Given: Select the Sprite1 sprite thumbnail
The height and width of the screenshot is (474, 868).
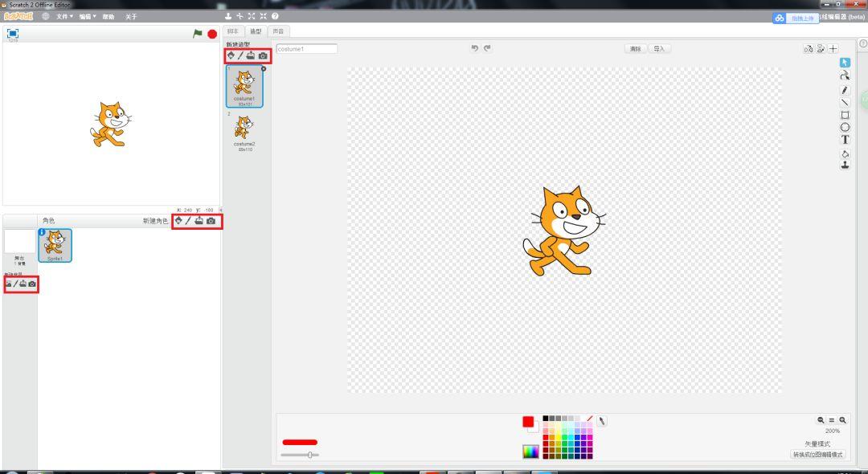Looking at the screenshot, I should [55, 245].
